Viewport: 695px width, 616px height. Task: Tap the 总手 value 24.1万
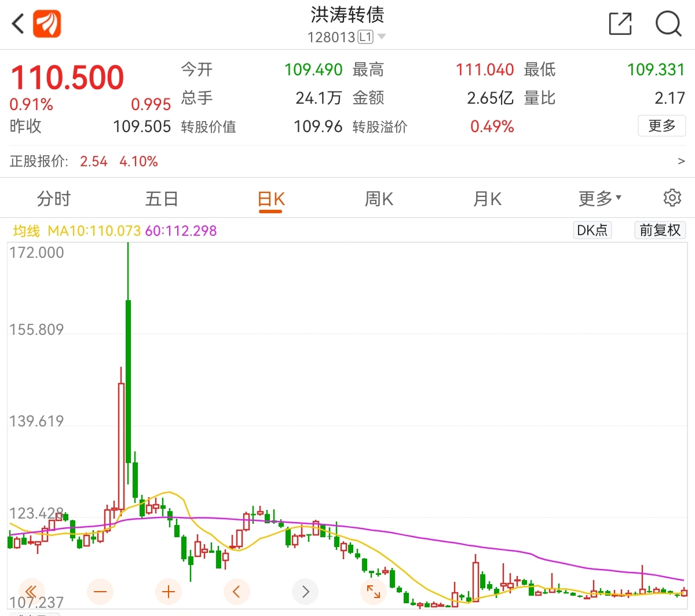click(319, 98)
